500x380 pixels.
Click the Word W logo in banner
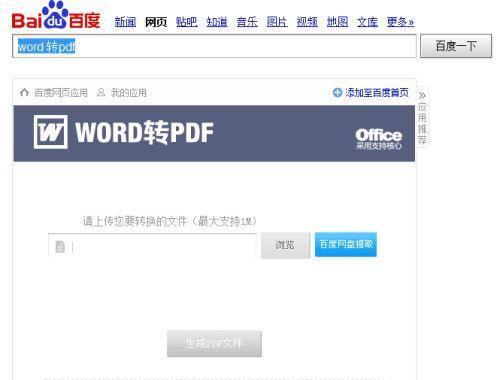tap(51, 132)
